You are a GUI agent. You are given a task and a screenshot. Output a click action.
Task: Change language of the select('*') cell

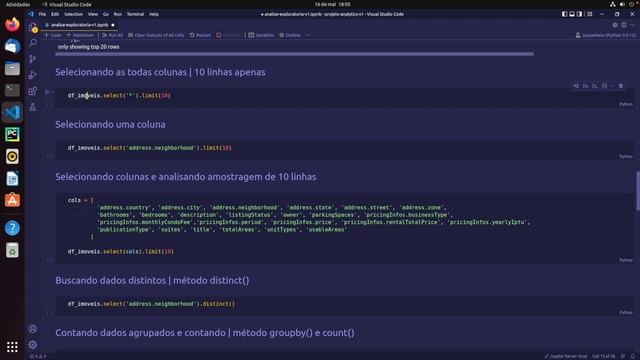pyautogui.click(x=626, y=104)
